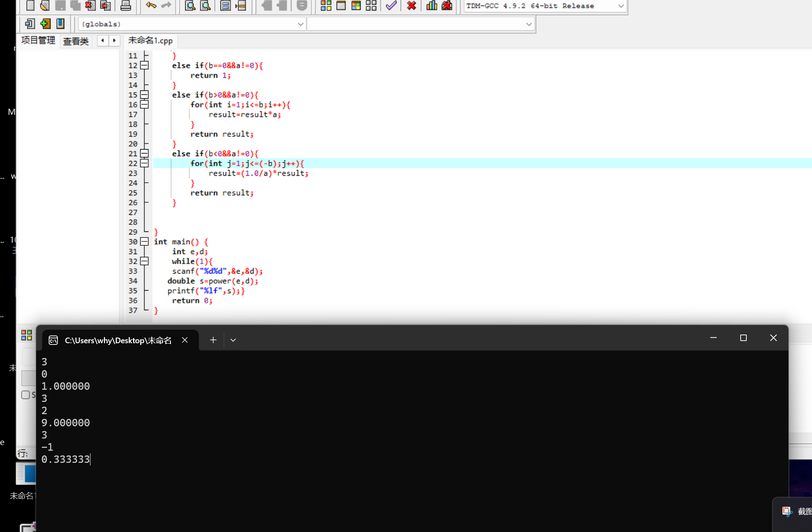Switch to the 项目管理 tab

click(x=38, y=40)
